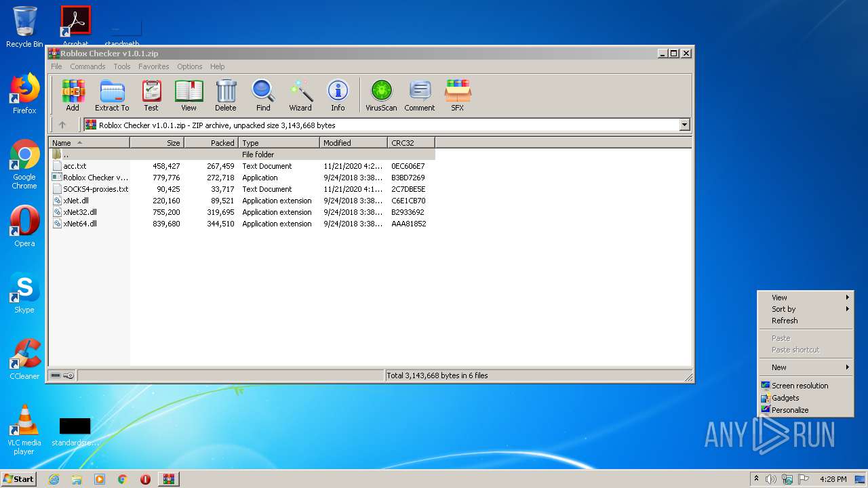Show hidden tray icons arrow

pyautogui.click(x=756, y=479)
